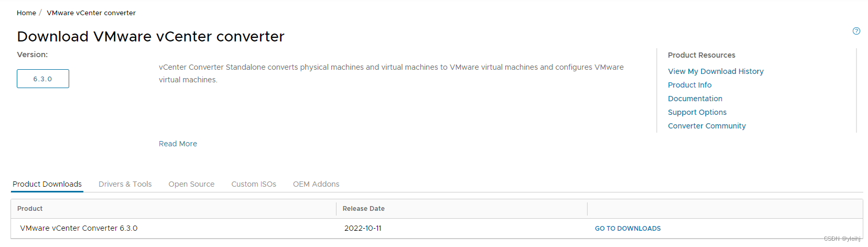Switch to the Open Source tab

point(191,184)
